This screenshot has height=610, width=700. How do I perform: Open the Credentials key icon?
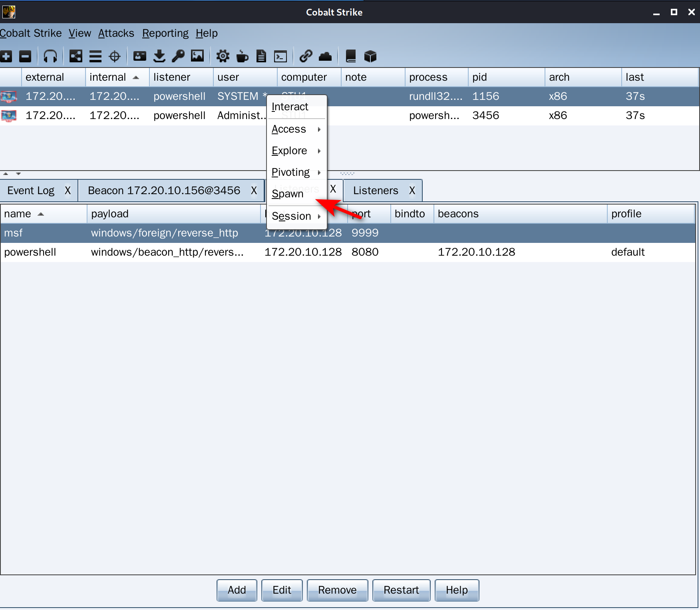pos(178,56)
